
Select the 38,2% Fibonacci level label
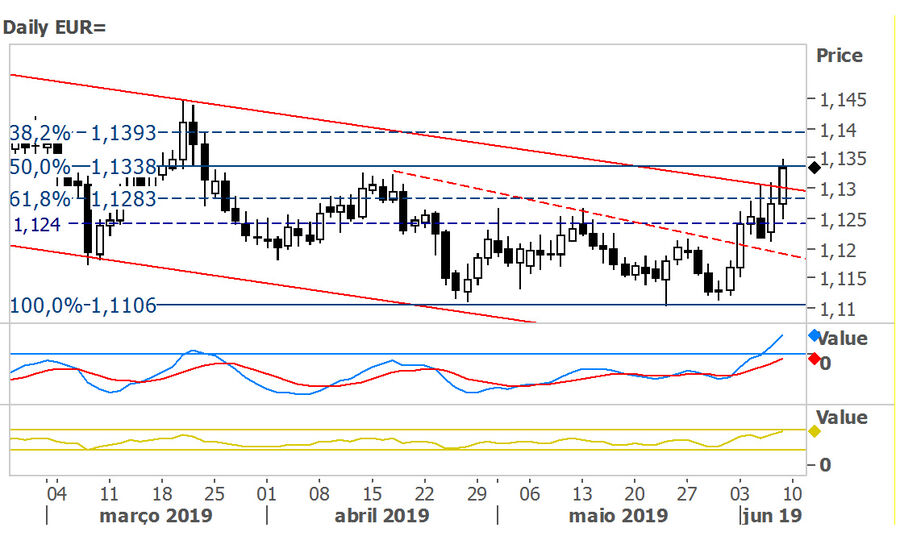tap(83, 133)
